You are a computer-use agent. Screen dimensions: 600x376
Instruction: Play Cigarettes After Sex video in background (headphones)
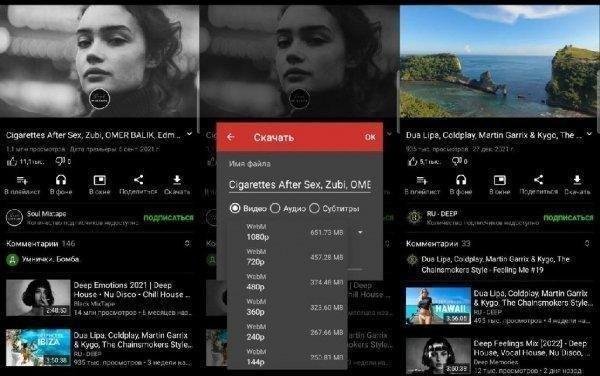[x=61, y=180]
